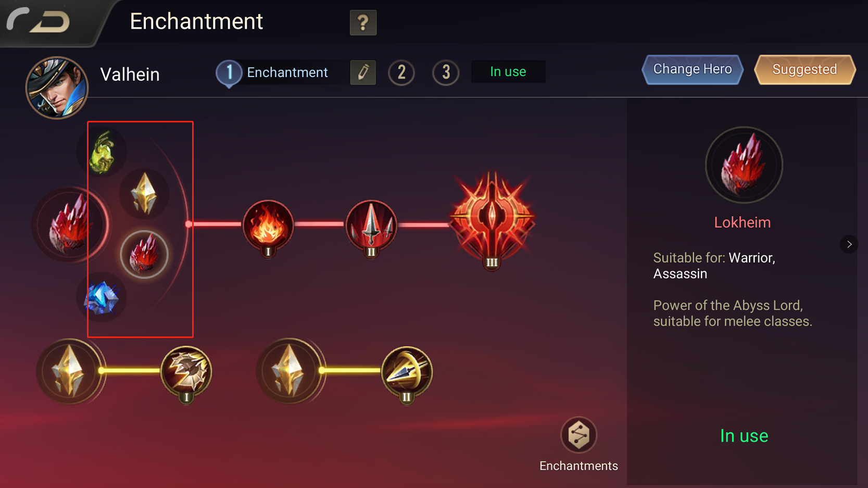The width and height of the screenshot is (868, 488).
Task: Switch to enchantment page 2
Action: [401, 72]
